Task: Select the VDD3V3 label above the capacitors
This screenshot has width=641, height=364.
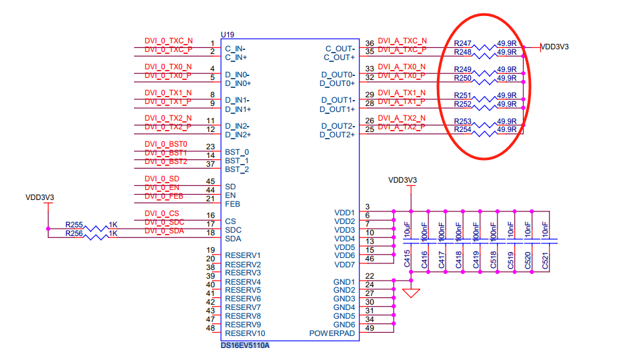Action: tap(403, 180)
